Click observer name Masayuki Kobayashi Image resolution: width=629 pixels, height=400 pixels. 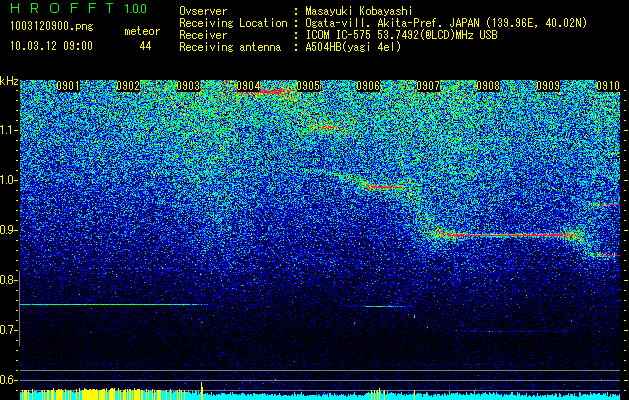click(358, 11)
